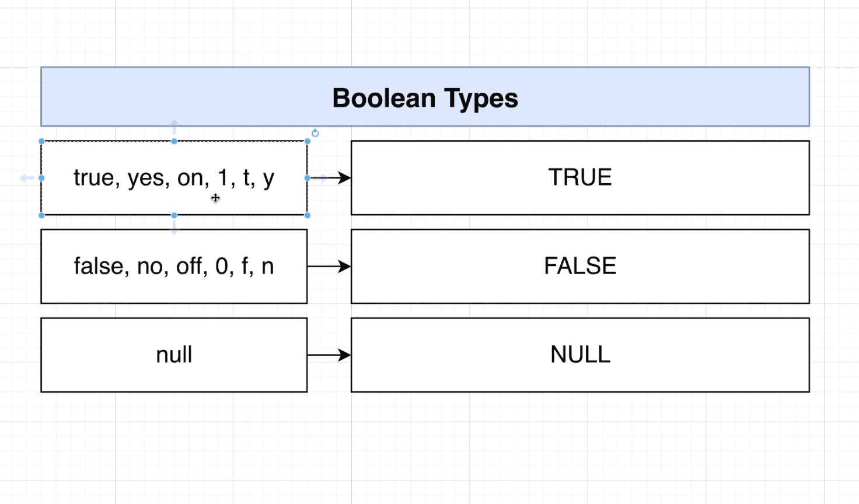Screen dimensions: 859x504
Task: Click the rotate handle of the selected box
Action: (315, 133)
